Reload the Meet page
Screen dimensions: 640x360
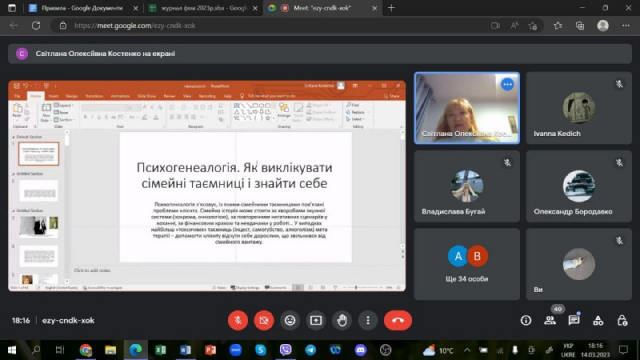(x=36, y=25)
